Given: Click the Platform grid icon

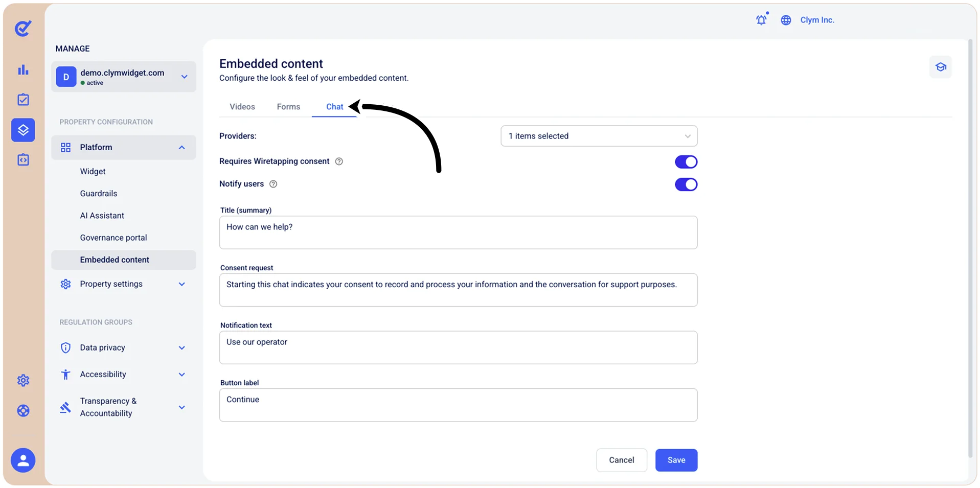Looking at the screenshot, I should tap(66, 148).
